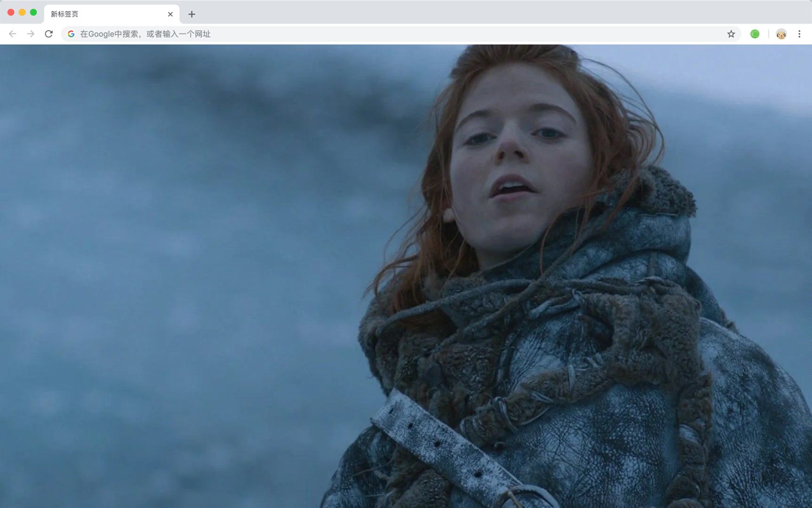This screenshot has width=812, height=508.
Task: Open the Chrome three-dot menu
Action: click(x=799, y=34)
